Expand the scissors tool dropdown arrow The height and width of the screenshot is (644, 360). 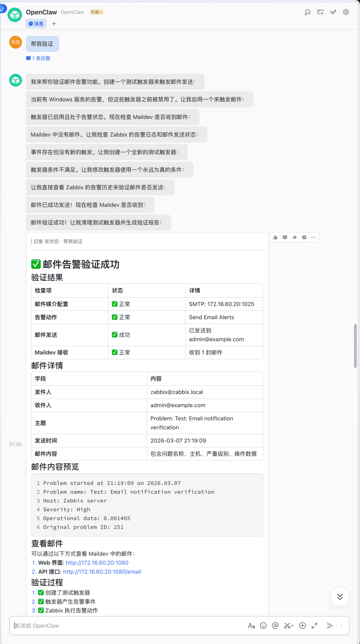[293, 626]
